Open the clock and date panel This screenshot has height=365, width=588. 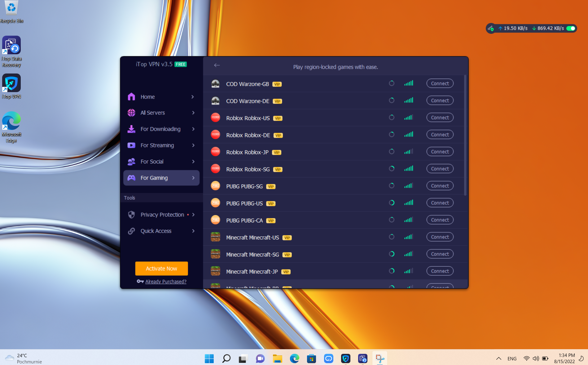click(564, 358)
